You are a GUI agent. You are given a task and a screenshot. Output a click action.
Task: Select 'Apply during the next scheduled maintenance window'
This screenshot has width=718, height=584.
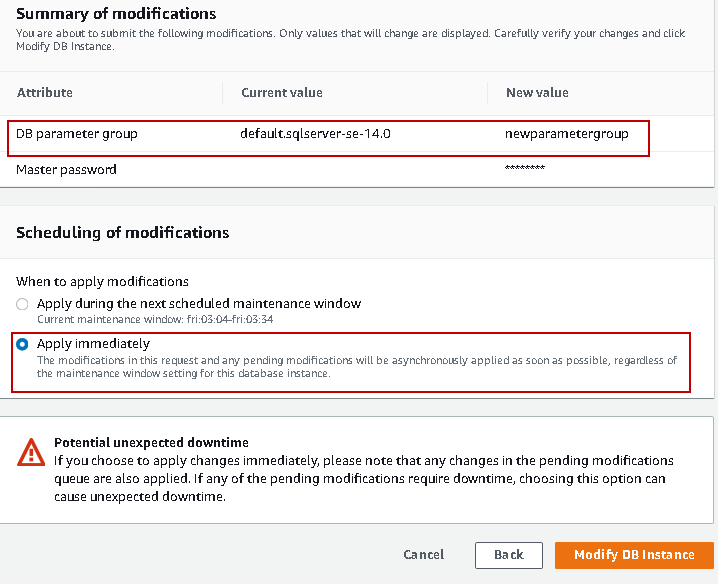(x=22, y=303)
